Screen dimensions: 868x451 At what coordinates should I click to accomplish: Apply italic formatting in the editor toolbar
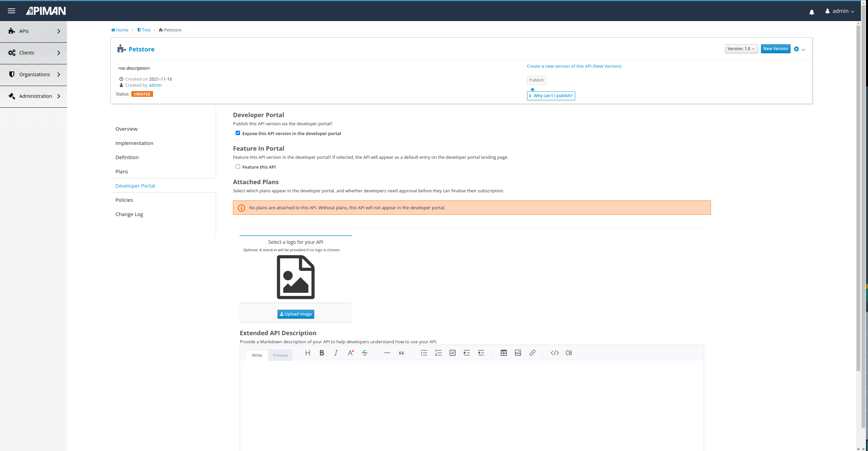[x=336, y=353]
